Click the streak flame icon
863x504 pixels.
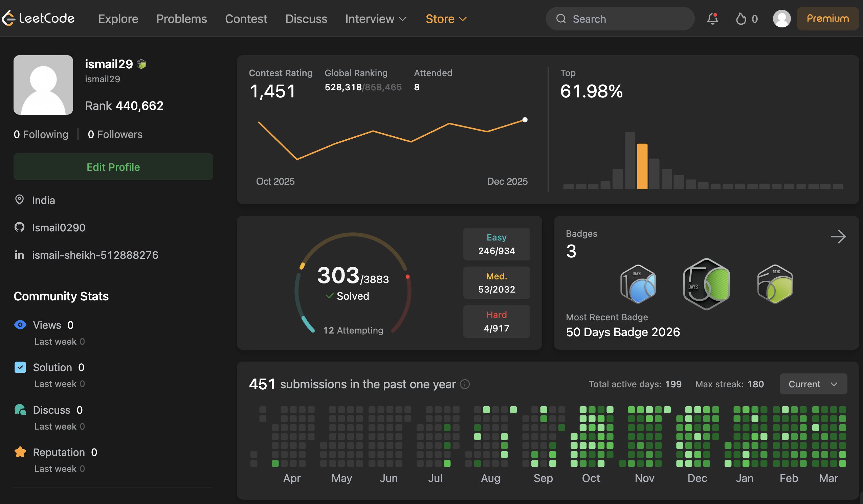[x=741, y=19]
